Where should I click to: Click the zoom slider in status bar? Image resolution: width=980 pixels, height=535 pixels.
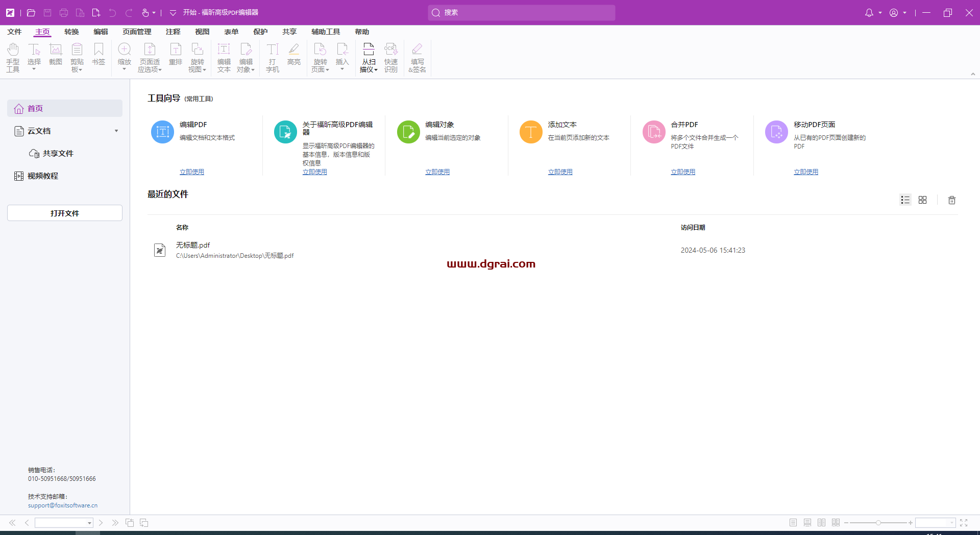[x=878, y=523]
